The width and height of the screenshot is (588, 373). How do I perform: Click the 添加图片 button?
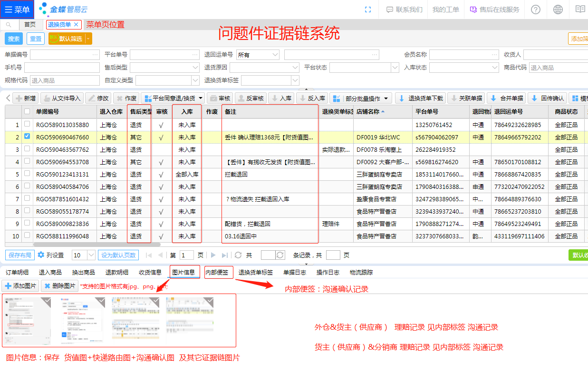pos(20,286)
